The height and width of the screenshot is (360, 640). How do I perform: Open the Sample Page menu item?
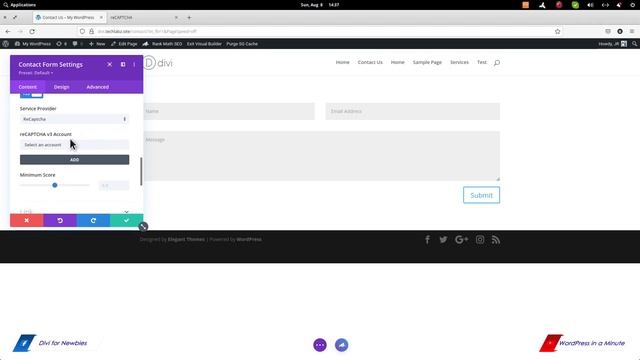tap(427, 62)
